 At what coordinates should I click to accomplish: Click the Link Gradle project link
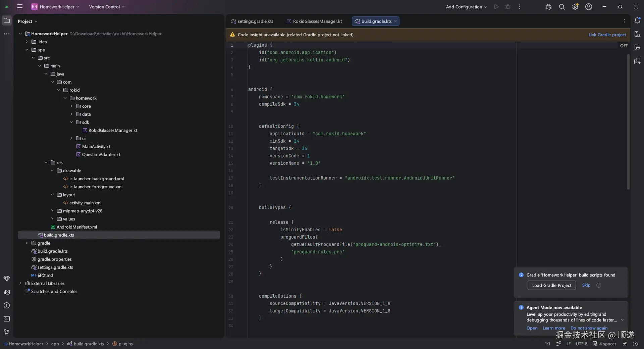click(x=607, y=35)
